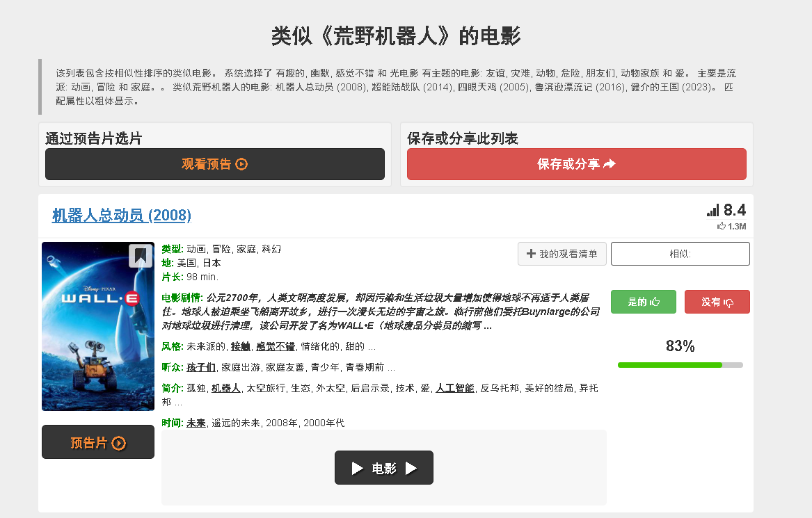This screenshot has width=812, height=518.
Task: Confirm similarity with the green 是的 button
Action: [643, 302]
